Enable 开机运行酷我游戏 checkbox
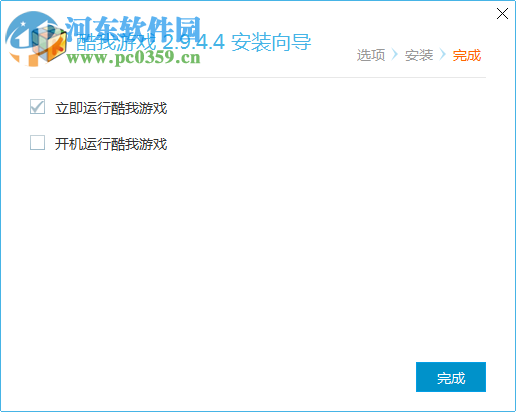This screenshot has width=516, height=412. (x=37, y=143)
